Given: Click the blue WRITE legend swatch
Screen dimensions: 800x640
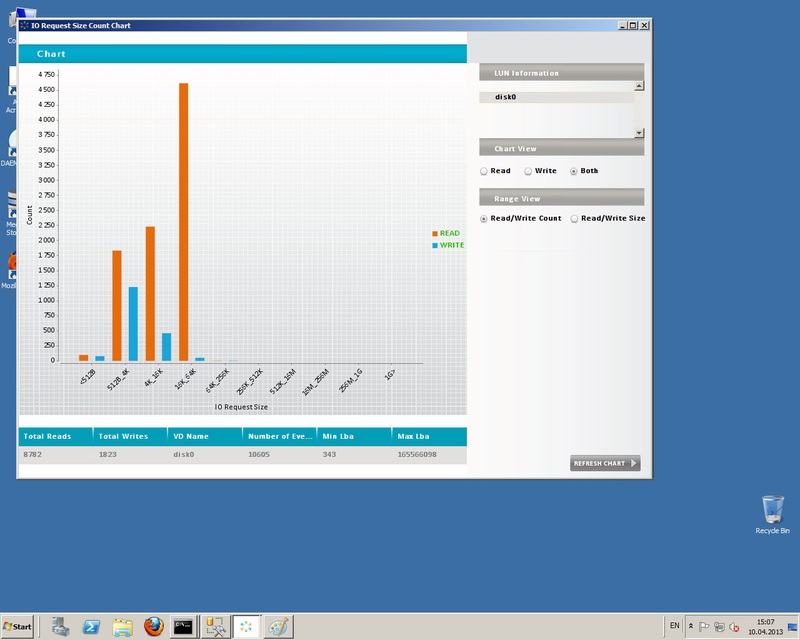Looking at the screenshot, I should tap(435, 245).
